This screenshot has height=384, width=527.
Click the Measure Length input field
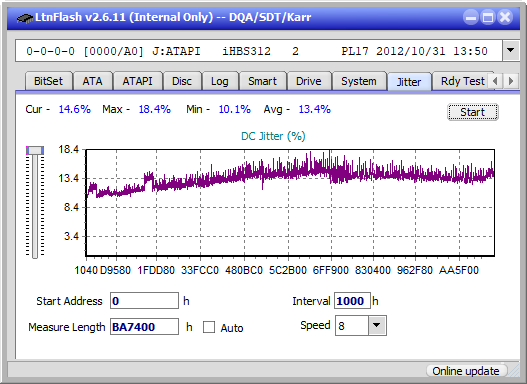[145, 327]
